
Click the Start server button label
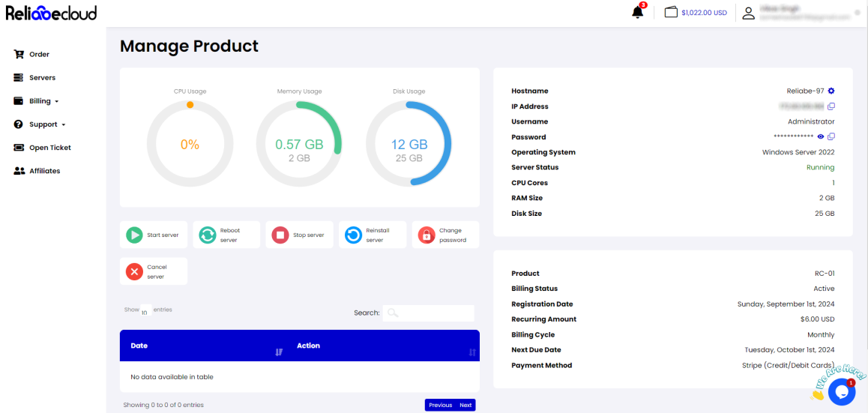[163, 235]
